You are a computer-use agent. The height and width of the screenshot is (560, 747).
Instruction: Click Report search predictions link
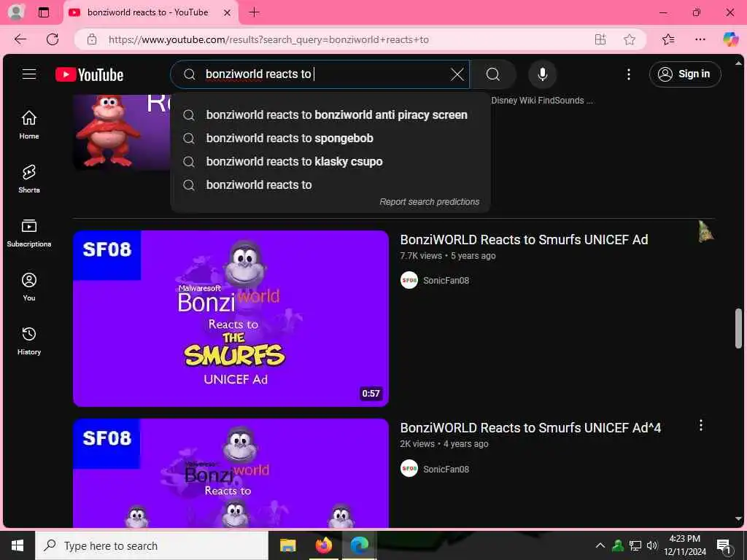click(429, 202)
